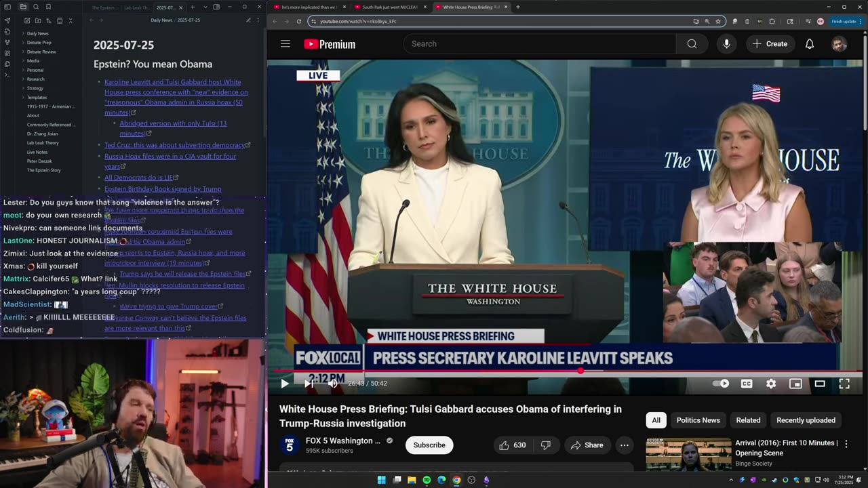This screenshot has height=488, width=868.
Task: Select the Politics News filter chip
Action: [698, 420]
